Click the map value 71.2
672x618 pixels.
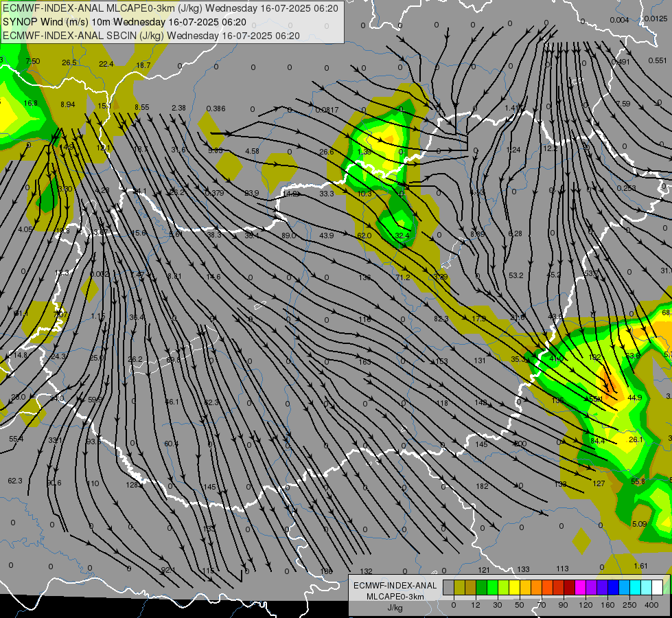[403, 277]
